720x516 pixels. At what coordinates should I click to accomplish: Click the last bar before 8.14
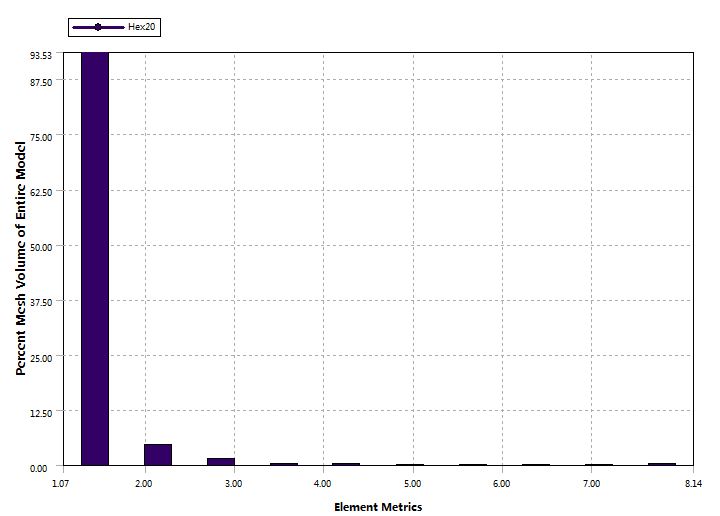661,464
